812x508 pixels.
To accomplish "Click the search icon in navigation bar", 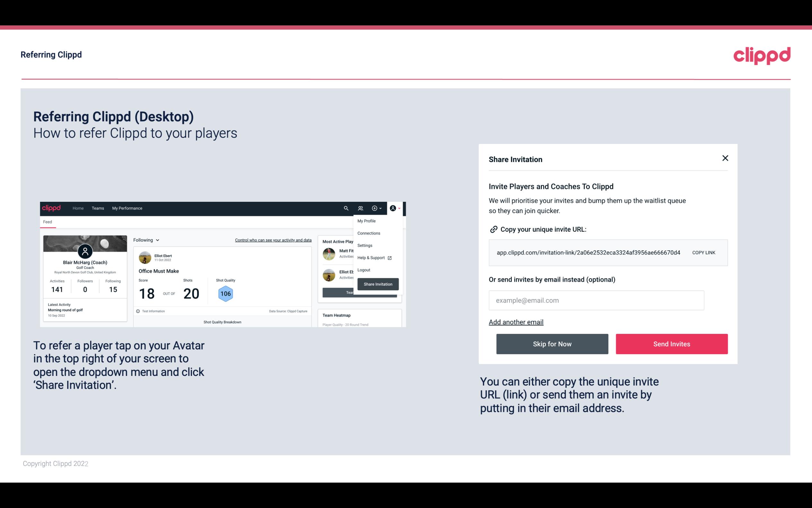I will coord(345,208).
